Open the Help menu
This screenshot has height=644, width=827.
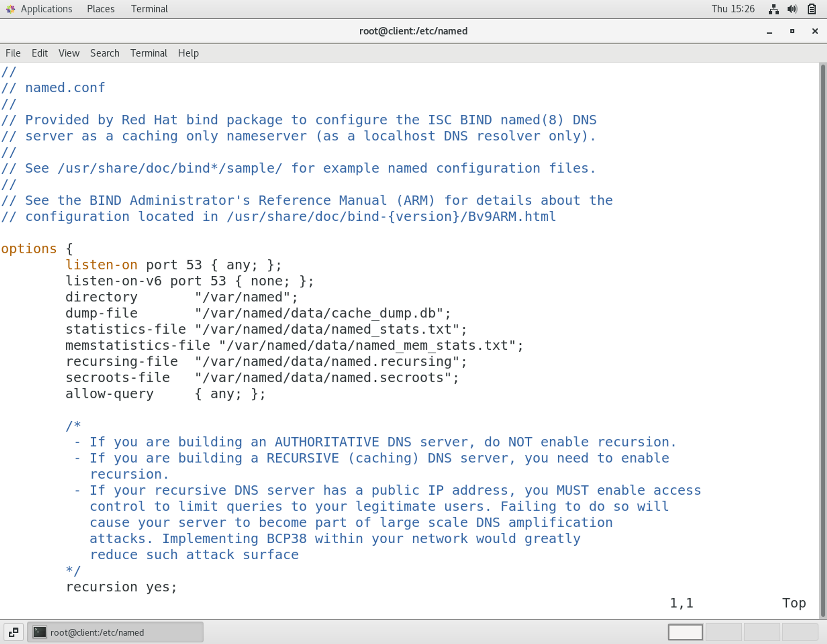[188, 53]
